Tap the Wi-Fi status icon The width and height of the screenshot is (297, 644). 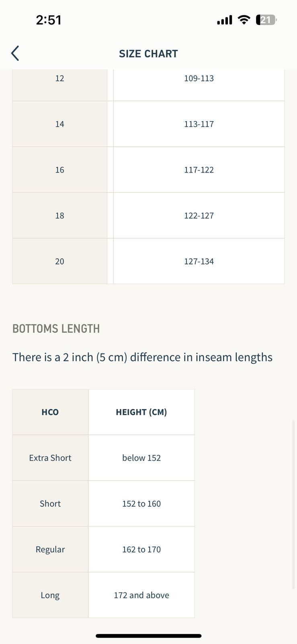click(x=244, y=20)
